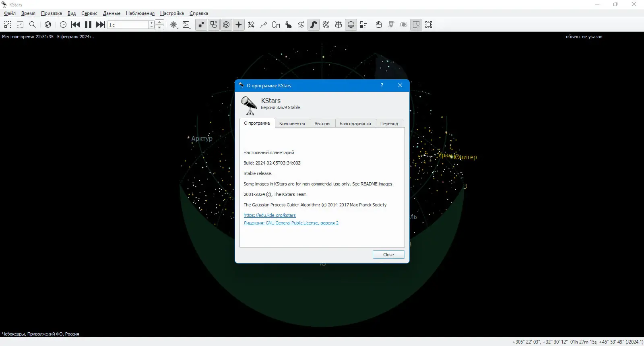
Task: Pause the simulation clock
Action: point(88,25)
